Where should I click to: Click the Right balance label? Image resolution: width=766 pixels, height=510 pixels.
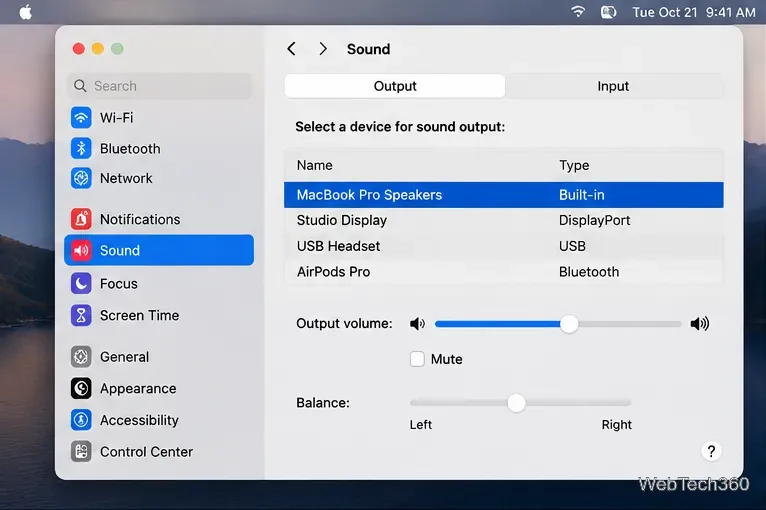tap(617, 425)
